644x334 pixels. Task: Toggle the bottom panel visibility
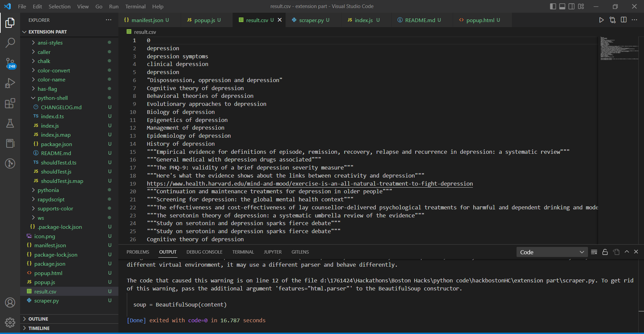pos(562,6)
